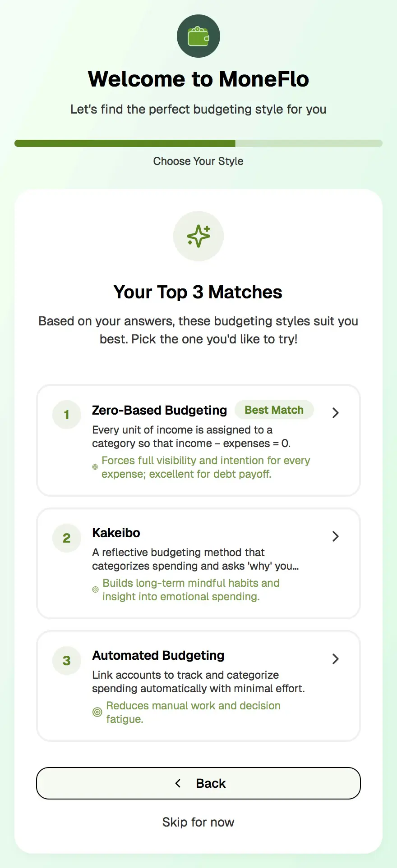Viewport: 397px width, 868px height.
Task: Click the target icon beside Kakeibo benefit text
Action: point(95,589)
